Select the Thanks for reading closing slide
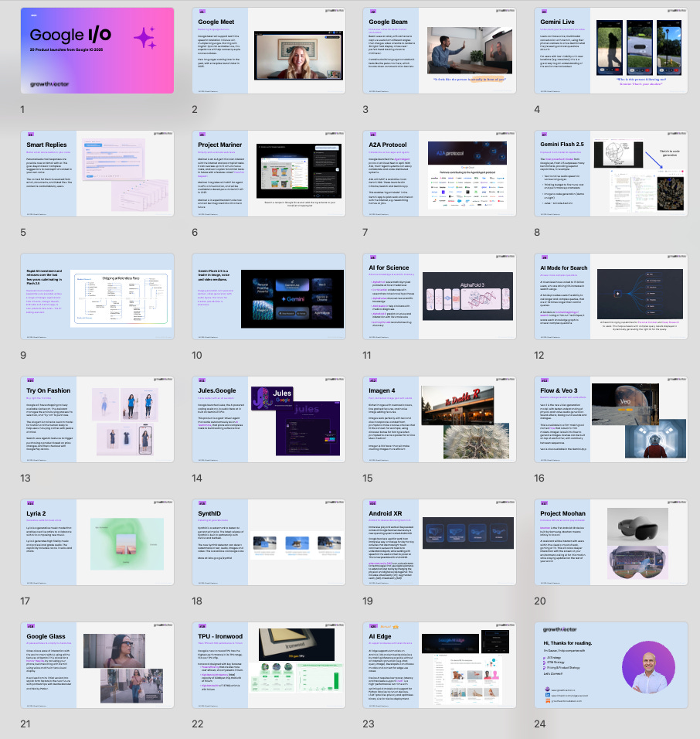This screenshot has height=739, width=700. pyautogui.click(x=611, y=665)
